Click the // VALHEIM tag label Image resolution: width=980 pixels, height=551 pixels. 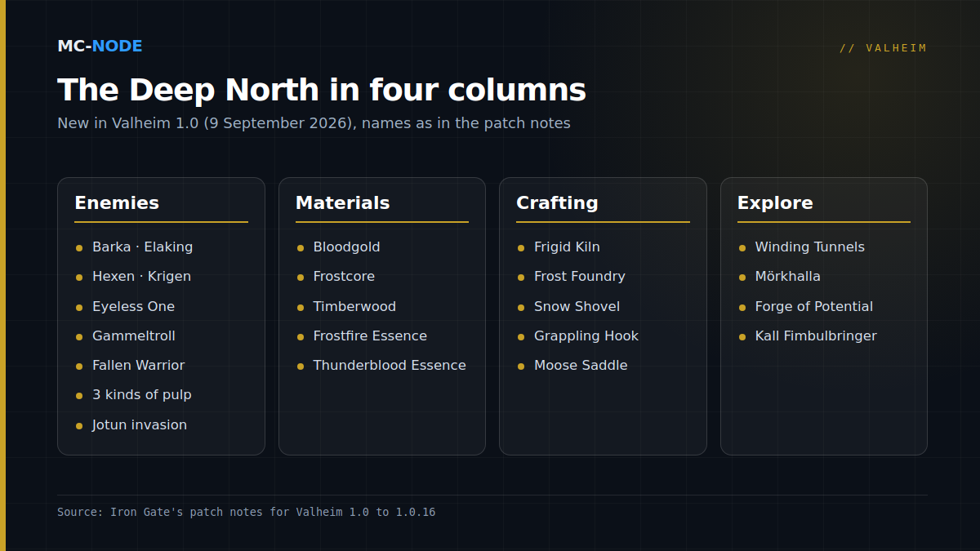(x=884, y=48)
